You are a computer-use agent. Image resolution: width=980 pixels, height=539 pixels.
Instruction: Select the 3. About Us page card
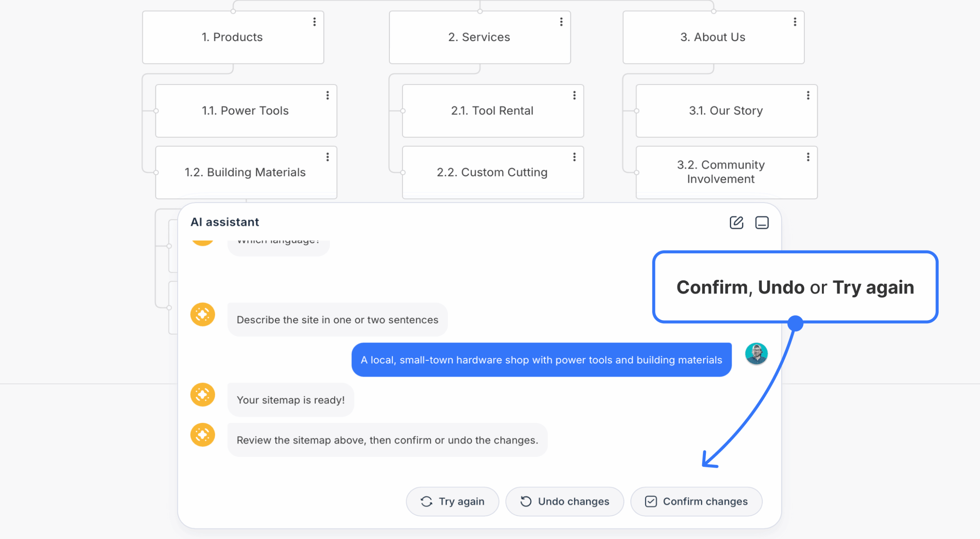click(x=713, y=37)
